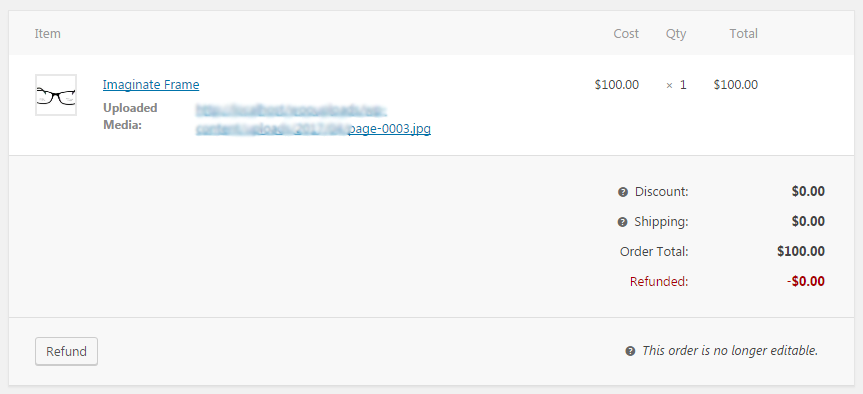
Task: Click the Shipping help tooltip icon
Action: point(622,222)
